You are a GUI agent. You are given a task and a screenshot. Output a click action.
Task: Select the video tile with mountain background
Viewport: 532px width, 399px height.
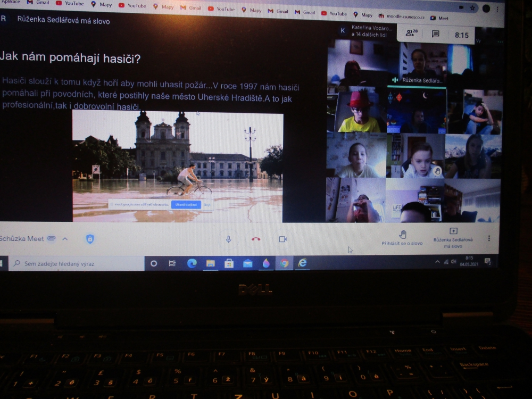[473, 156]
